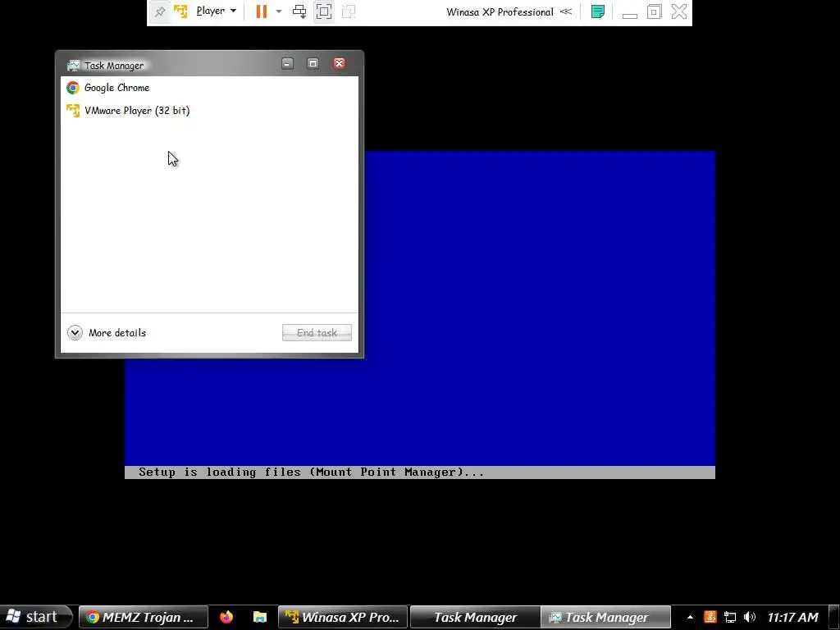Click the More details label
Viewport: 840px width, 630px height.
[x=117, y=333]
